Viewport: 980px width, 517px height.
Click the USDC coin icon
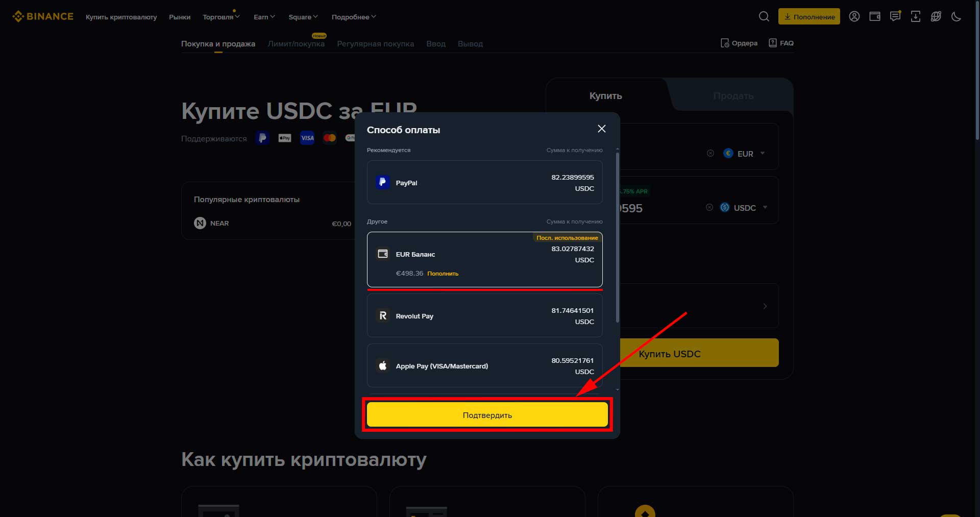725,207
